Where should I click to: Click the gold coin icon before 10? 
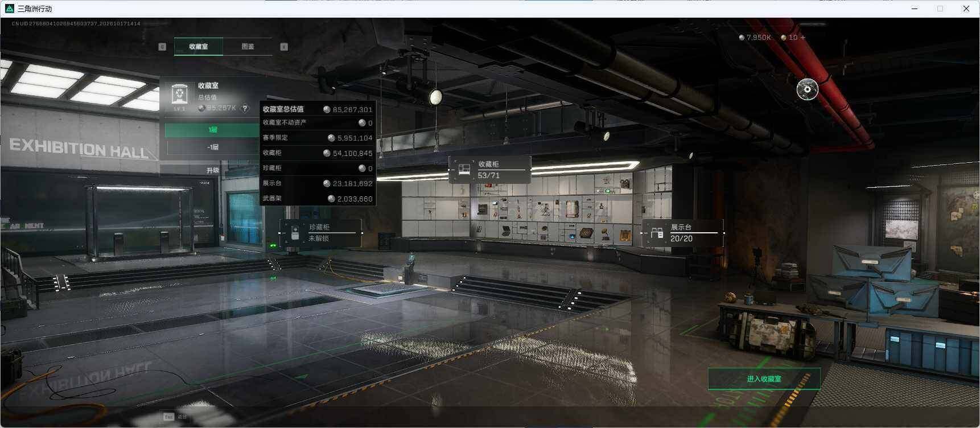(x=784, y=38)
